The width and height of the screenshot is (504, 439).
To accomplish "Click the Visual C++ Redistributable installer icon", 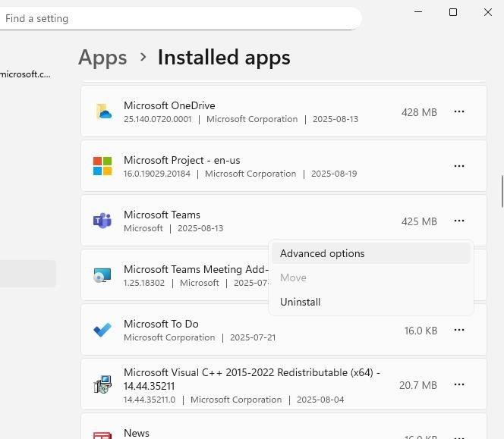I will 102,384.
